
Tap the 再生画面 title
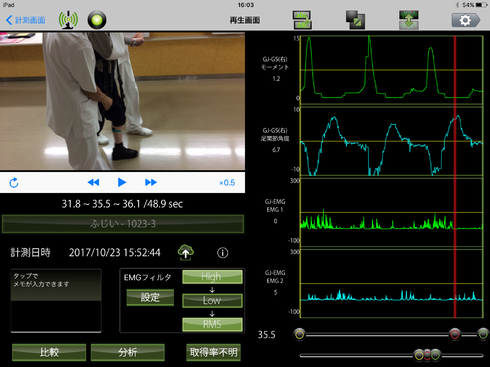point(245,20)
